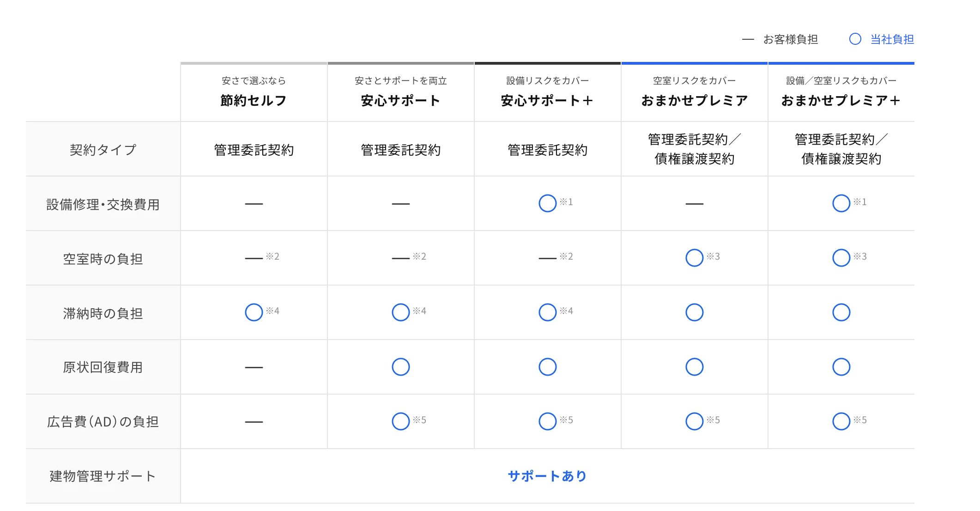Click 節約セルフ circle in 滞納時の負担 row
The image size is (980, 511).
tap(254, 312)
